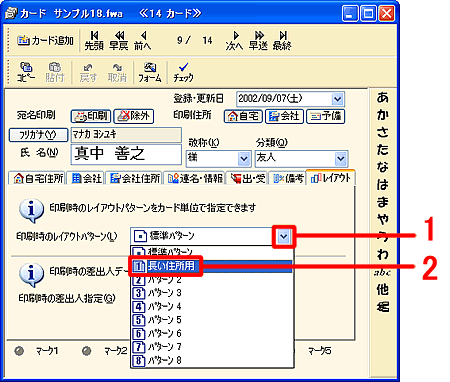450x382 pixels.
Task: Choose パターン 5 from the list
Action: point(212,320)
